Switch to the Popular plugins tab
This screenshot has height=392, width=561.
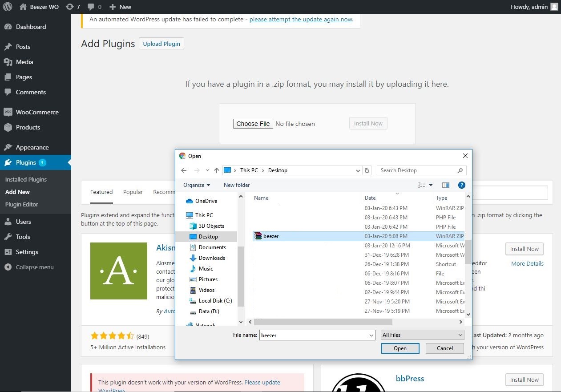click(133, 192)
